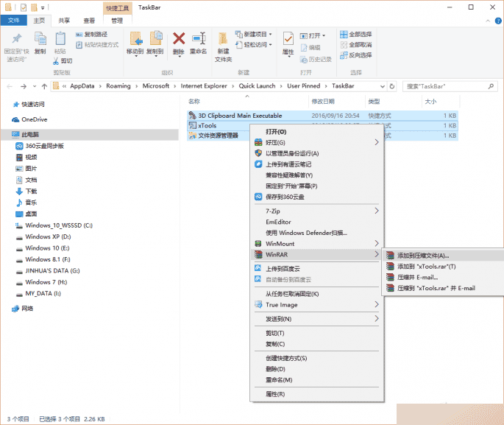
Task: Click the TaskBar search input field
Action: [450, 86]
